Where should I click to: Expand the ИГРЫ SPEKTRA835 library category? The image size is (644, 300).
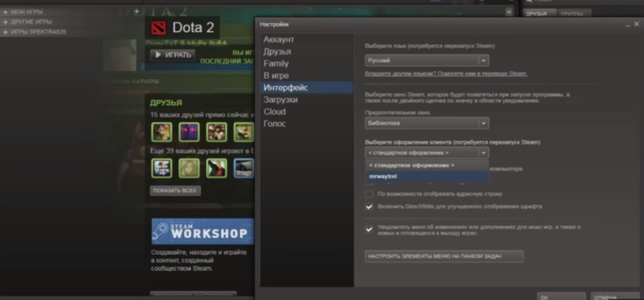point(38,32)
